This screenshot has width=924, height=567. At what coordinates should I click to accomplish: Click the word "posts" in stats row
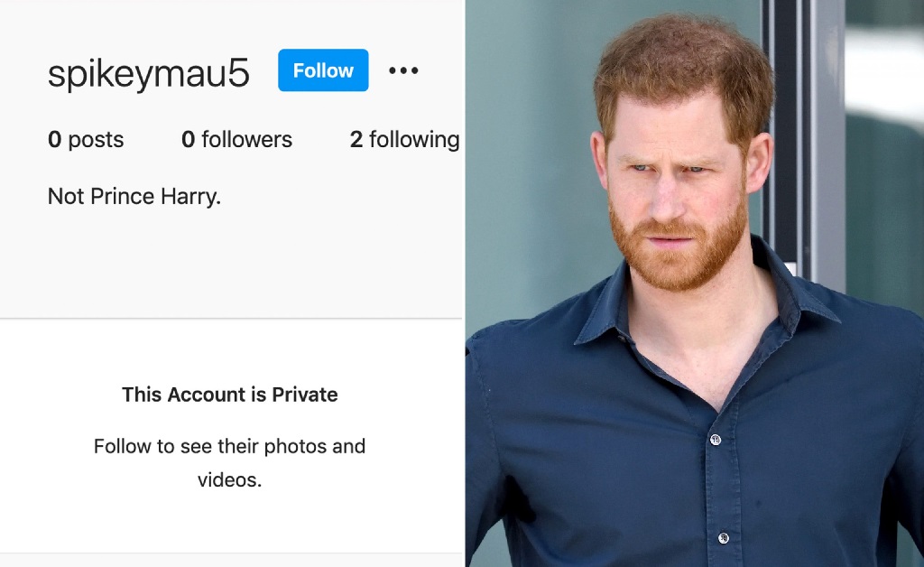pyautogui.click(x=96, y=140)
